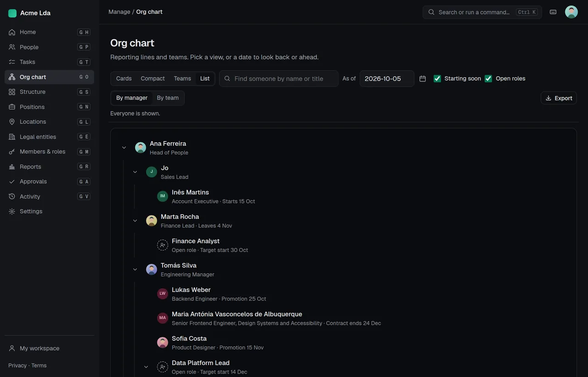
Task: Open the date picker calendar icon
Action: [423, 79]
